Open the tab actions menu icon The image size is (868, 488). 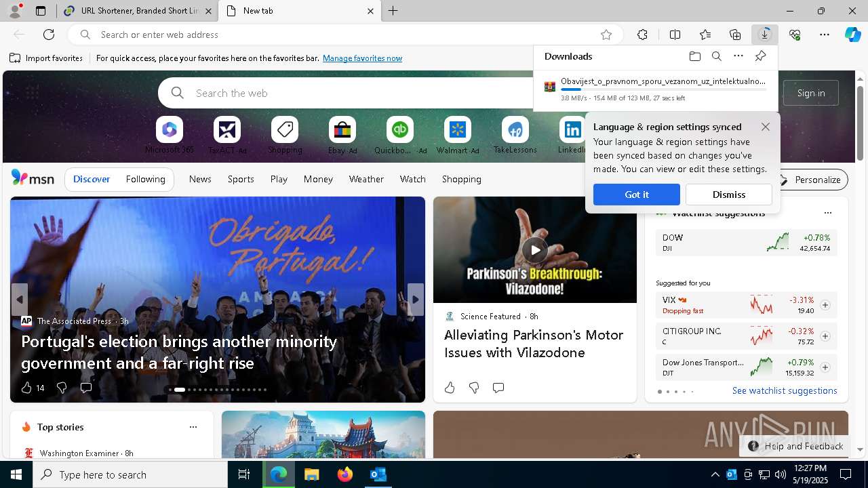[x=41, y=11]
